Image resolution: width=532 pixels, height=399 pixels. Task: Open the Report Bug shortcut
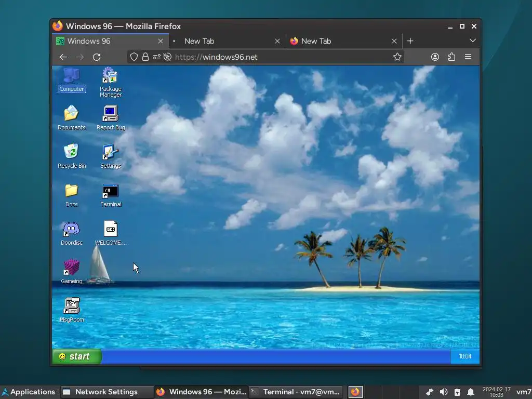[x=111, y=118]
